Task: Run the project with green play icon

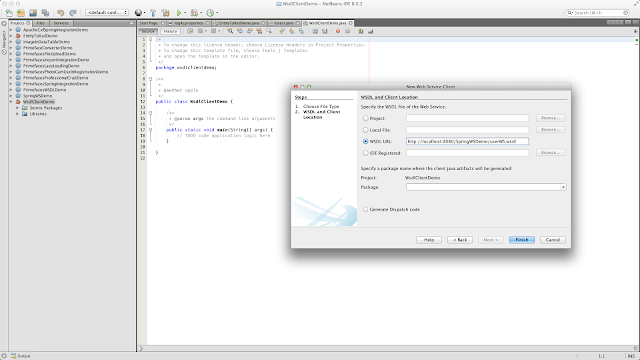Action: (179, 13)
